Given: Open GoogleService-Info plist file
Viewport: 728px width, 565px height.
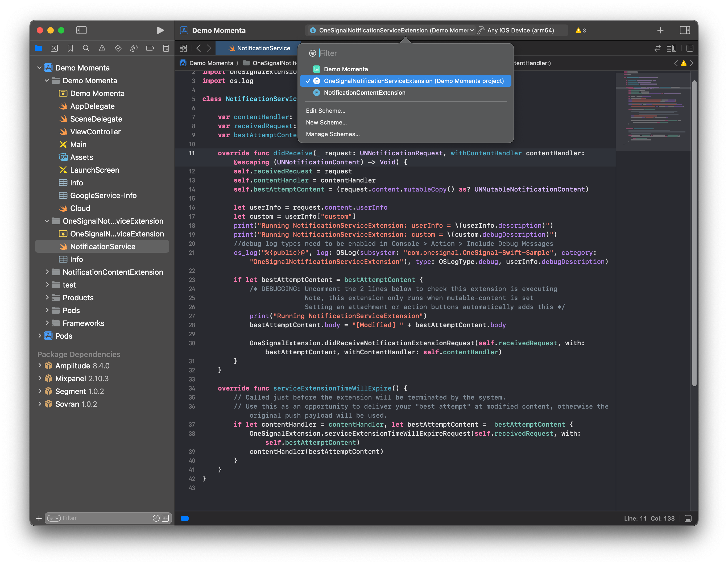Looking at the screenshot, I should pyautogui.click(x=103, y=196).
